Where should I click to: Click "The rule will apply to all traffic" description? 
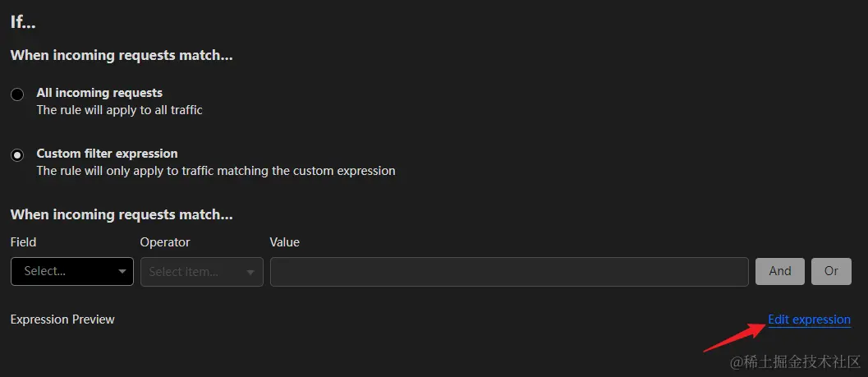click(x=119, y=110)
